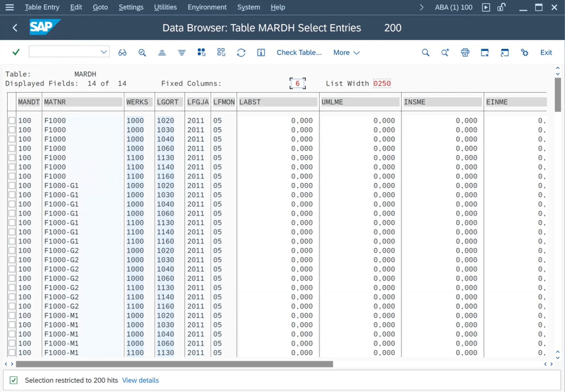
Task: Click the Exit button
Action: point(546,53)
